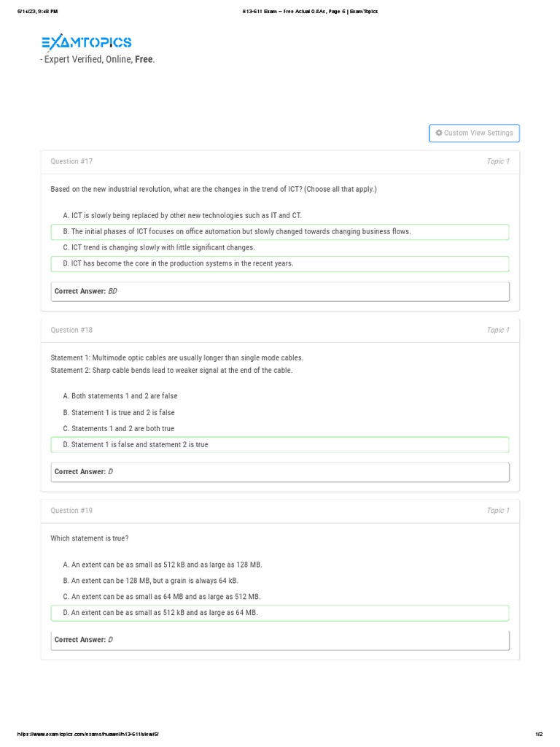Image resolution: width=560 pixels, height=747 pixels.
Task: Click the Question #19 header label
Action: pyautogui.click(x=71, y=511)
